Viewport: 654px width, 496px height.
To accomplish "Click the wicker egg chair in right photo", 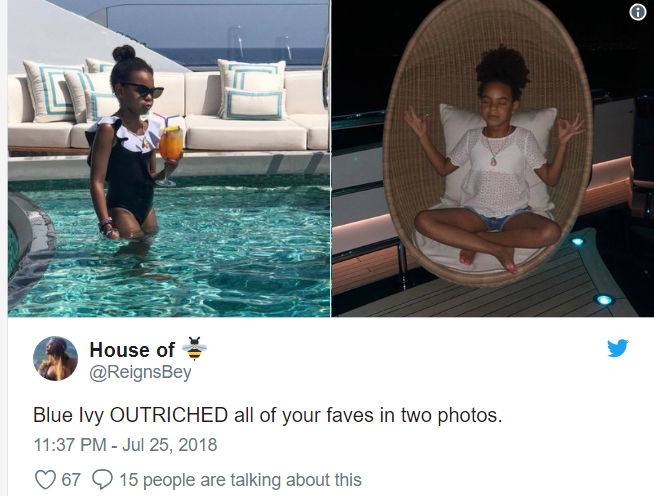I will pyautogui.click(x=488, y=142).
